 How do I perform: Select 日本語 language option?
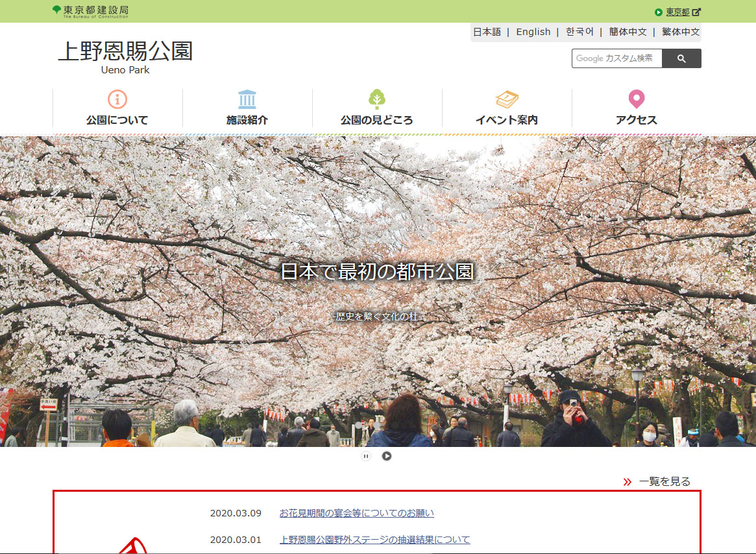pos(487,32)
